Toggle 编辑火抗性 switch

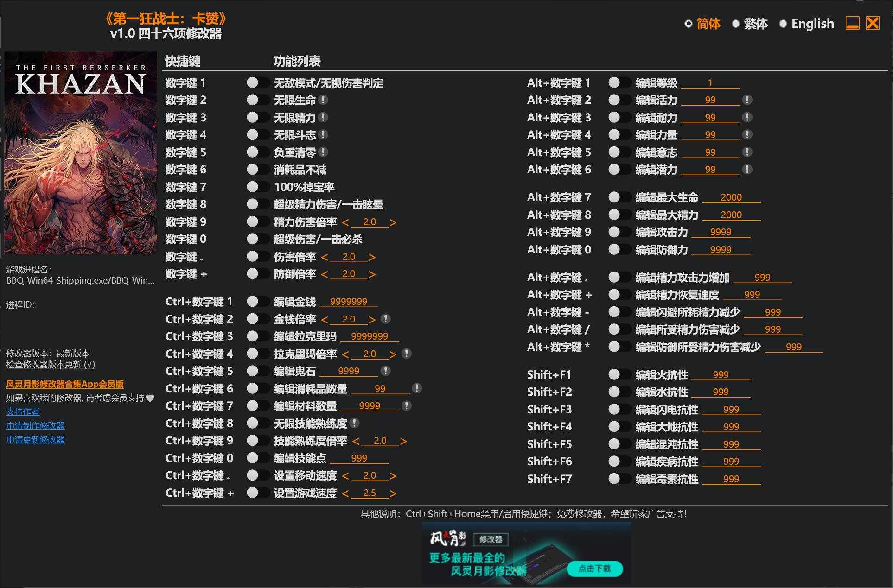pos(619,374)
